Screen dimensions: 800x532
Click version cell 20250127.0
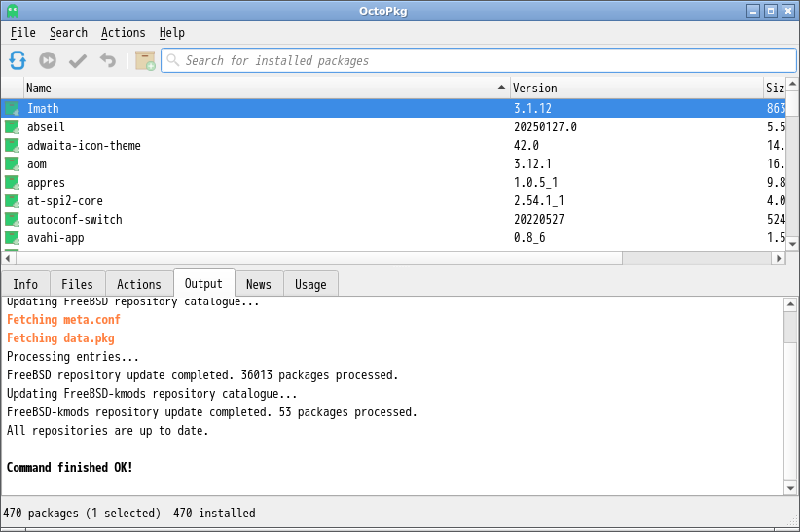click(545, 127)
